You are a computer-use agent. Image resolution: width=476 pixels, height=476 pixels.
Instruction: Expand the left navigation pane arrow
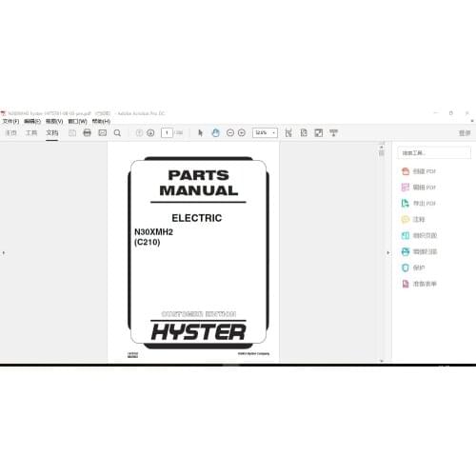[x=4, y=253]
